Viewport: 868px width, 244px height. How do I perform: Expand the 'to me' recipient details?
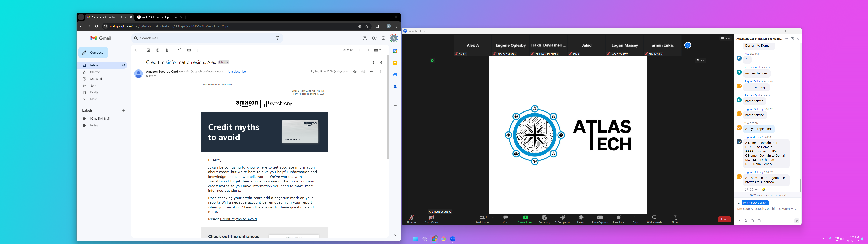pyautogui.click(x=155, y=76)
